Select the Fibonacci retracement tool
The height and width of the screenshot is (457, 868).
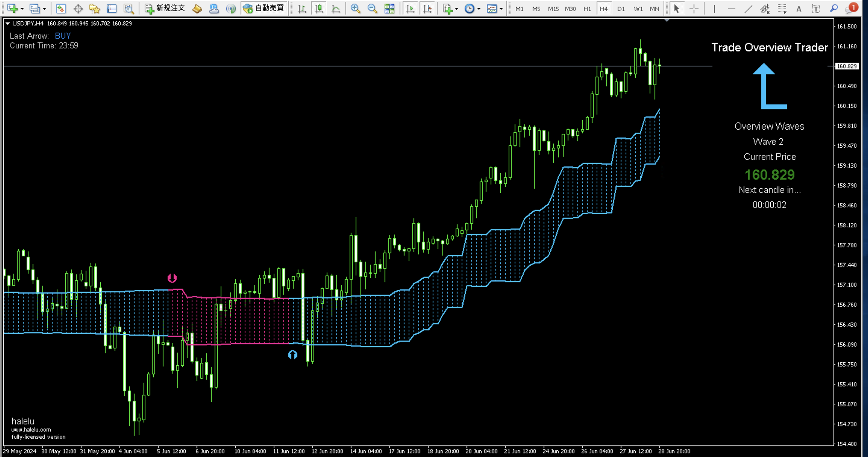pos(782,8)
